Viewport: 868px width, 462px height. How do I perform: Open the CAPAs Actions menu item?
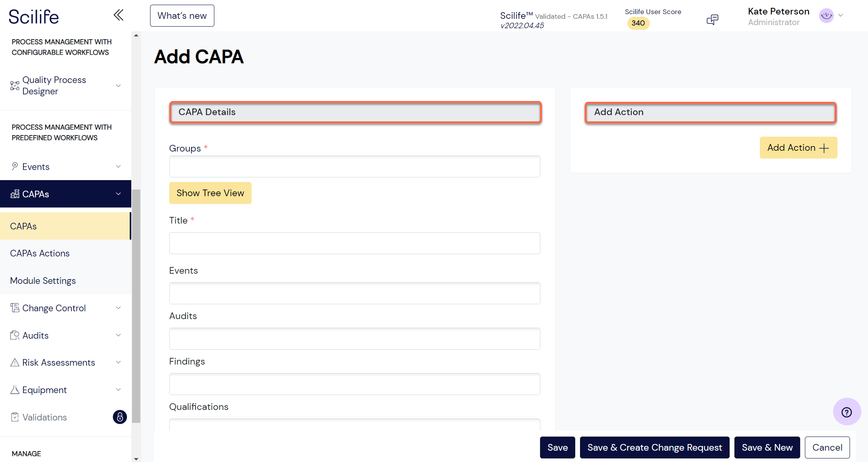(39, 253)
